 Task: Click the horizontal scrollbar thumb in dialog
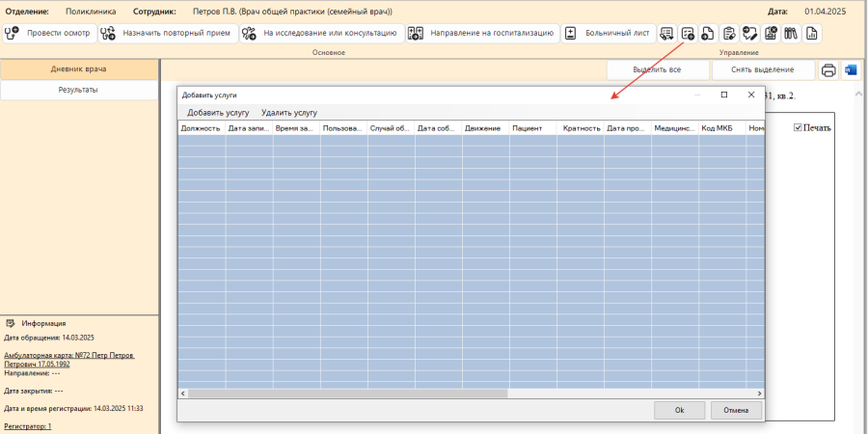(347, 393)
